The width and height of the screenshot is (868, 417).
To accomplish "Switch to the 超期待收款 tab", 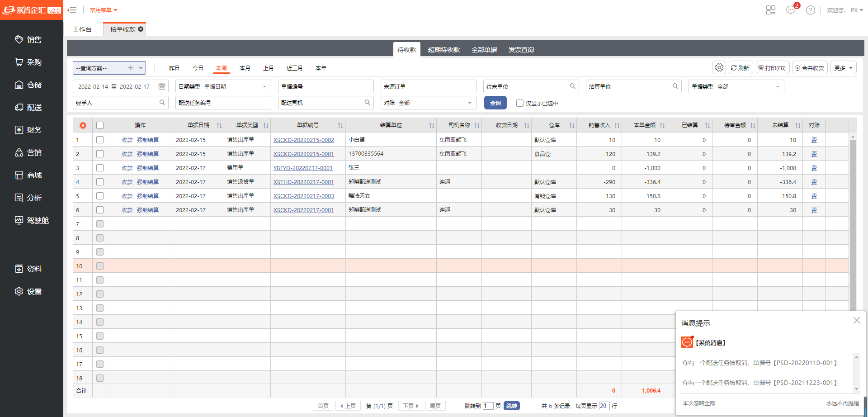I will pos(443,50).
